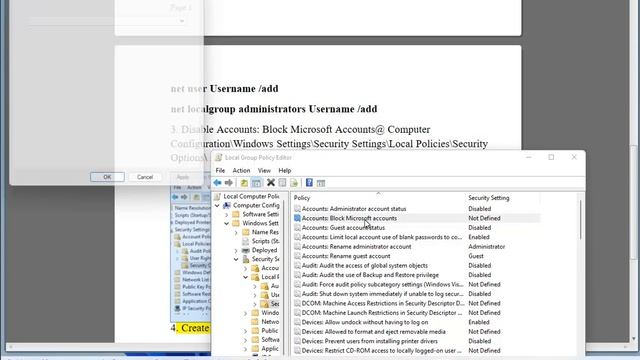Click the Export List toolbar icon
This screenshot has height=360, width=640.
[x=294, y=183]
